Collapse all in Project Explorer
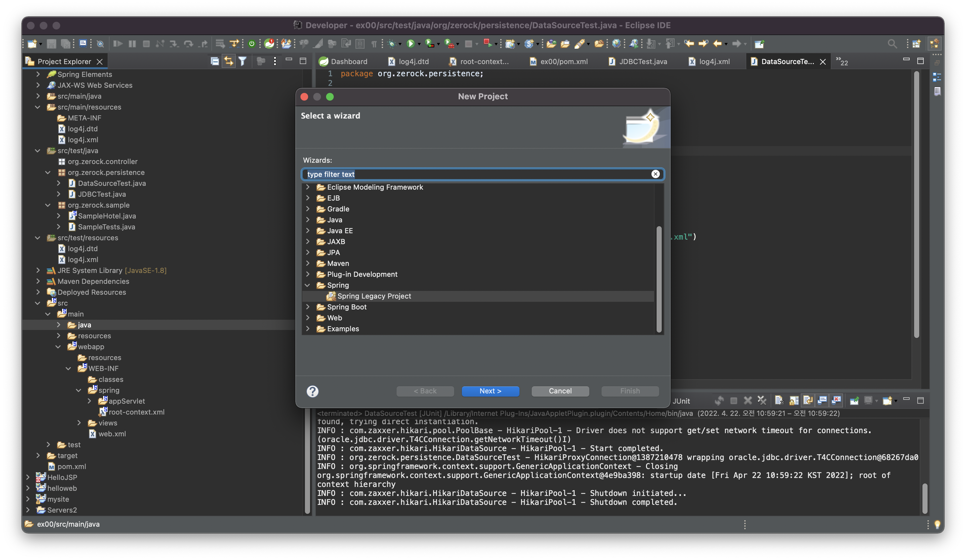 pos(215,61)
